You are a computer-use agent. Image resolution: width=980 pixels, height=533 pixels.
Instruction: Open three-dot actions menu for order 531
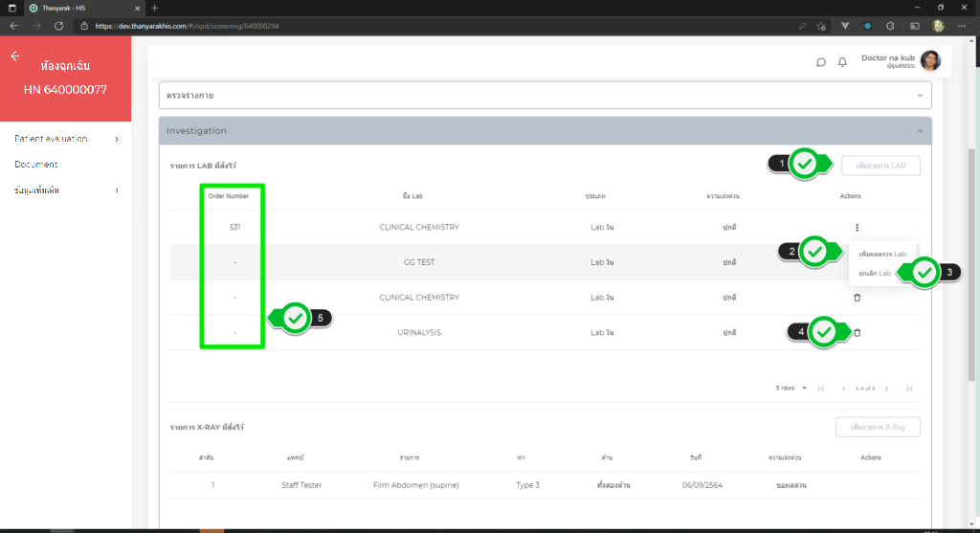[x=857, y=228]
